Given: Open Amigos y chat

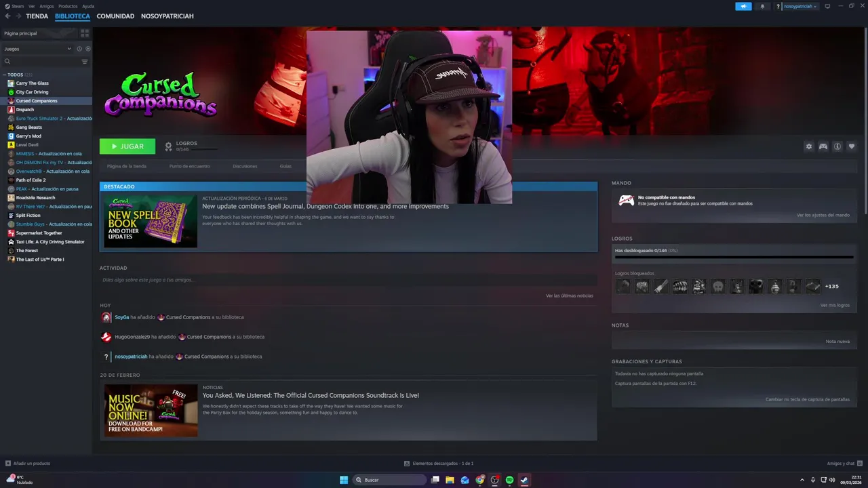Looking at the screenshot, I should point(844,463).
